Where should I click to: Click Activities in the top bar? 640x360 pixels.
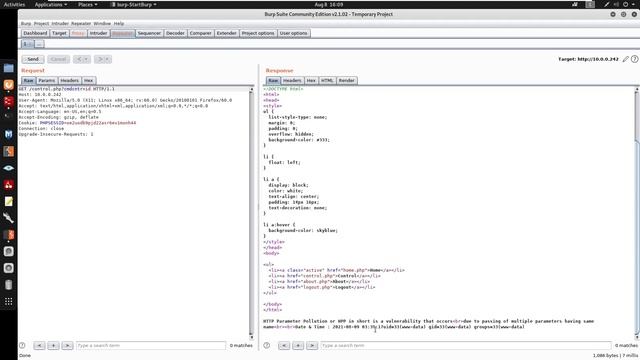[x=14, y=4]
